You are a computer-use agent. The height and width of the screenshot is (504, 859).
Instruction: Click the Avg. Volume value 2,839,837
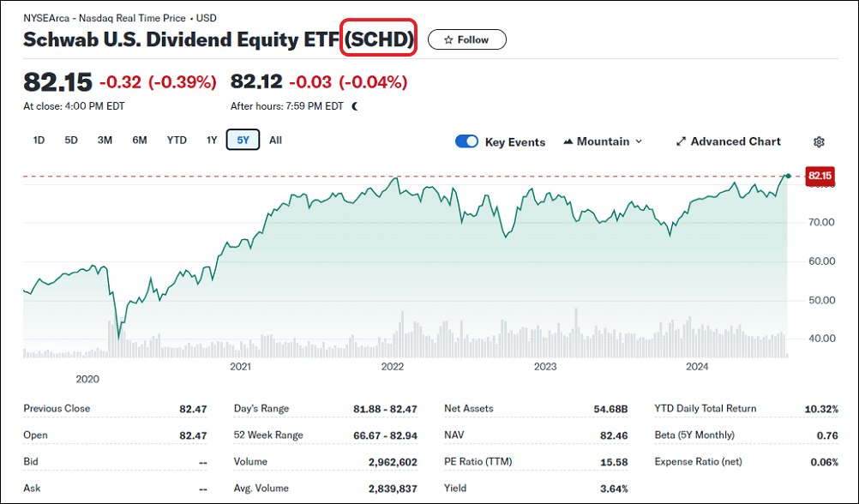pyautogui.click(x=393, y=489)
